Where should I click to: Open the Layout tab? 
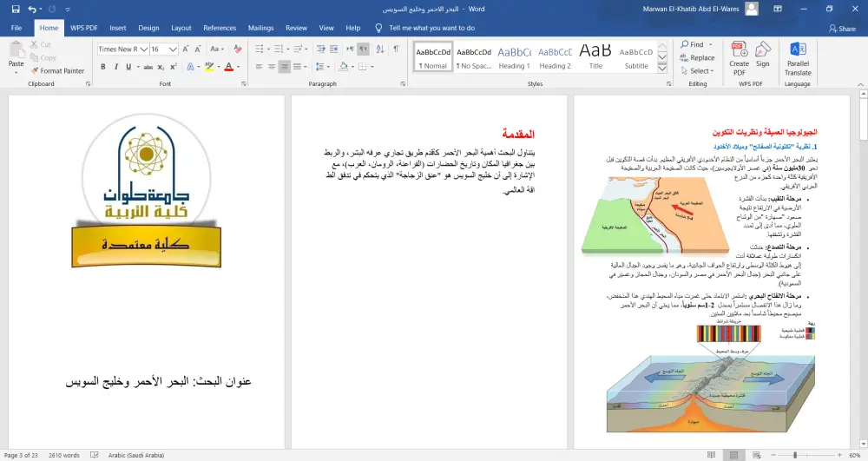(181, 28)
